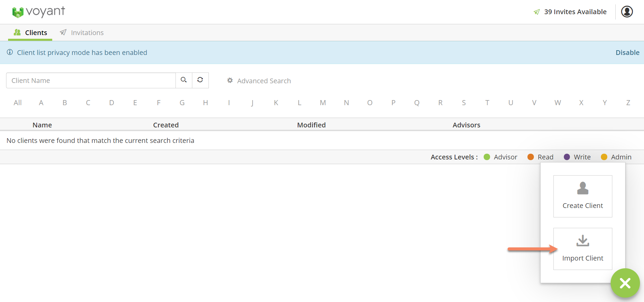This screenshot has width=644, height=302.
Task: Filter clients by letter P
Action: tap(393, 103)
